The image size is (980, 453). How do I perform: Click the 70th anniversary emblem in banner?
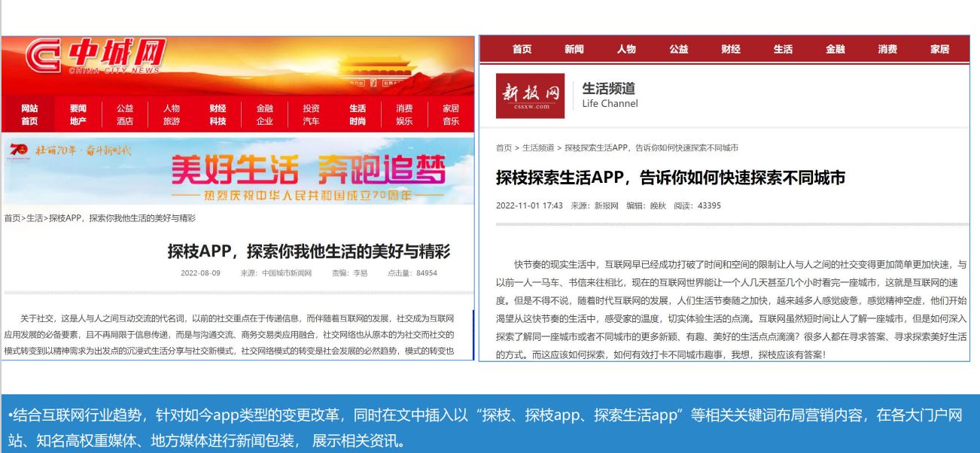(x=18, y=150)
